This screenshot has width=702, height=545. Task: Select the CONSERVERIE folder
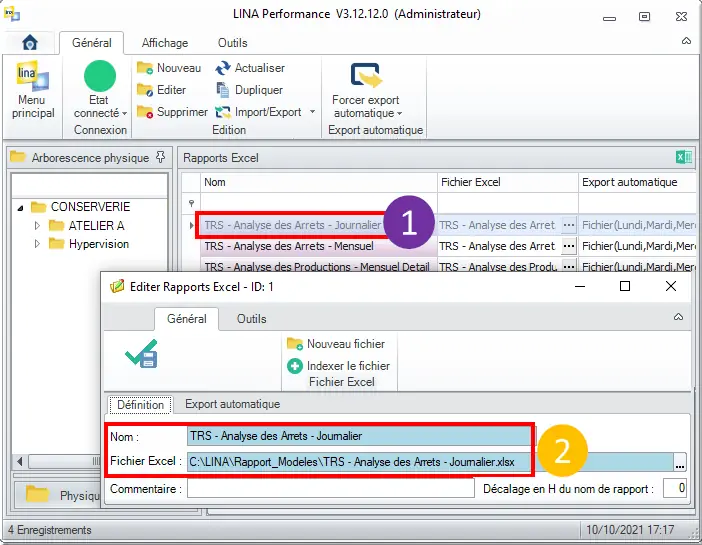[x=81, y=207]
